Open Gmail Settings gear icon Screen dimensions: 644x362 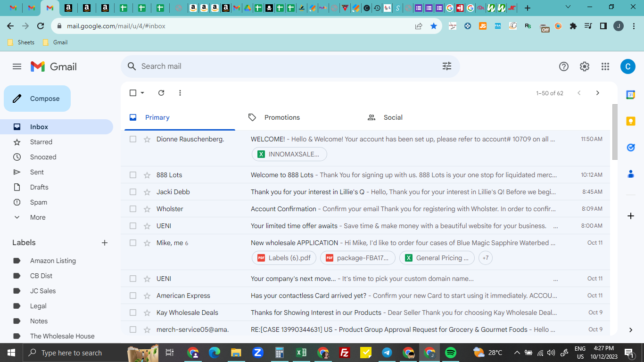click(x=585, y=66)
